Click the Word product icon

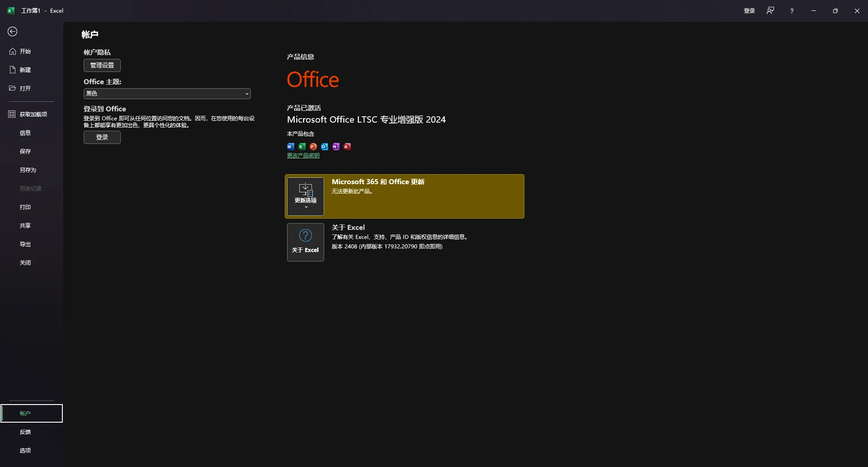point(291,146)
